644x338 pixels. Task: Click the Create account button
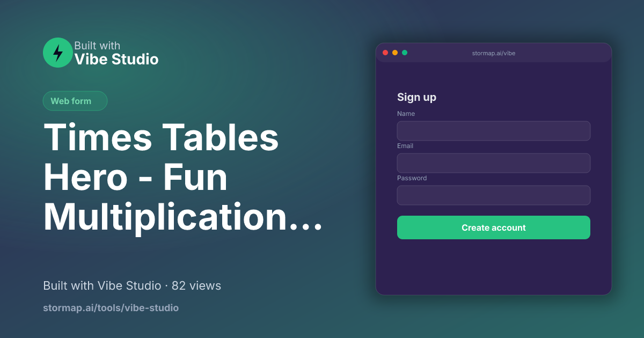pyautogui.click(x=494, y=227)
